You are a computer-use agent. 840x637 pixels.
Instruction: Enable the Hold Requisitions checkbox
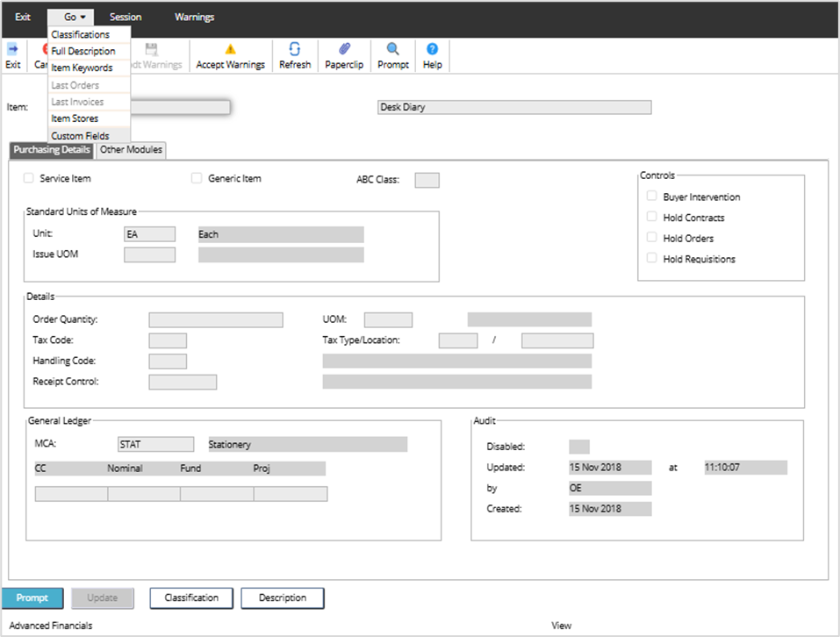(651, 259)
